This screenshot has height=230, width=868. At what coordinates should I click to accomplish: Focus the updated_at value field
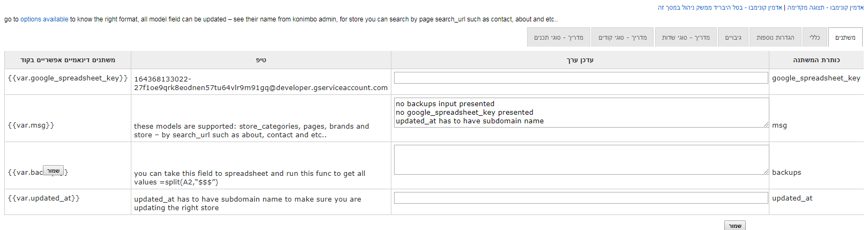click(581, 198)
